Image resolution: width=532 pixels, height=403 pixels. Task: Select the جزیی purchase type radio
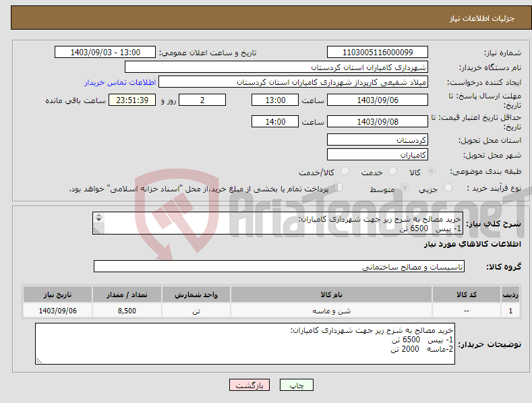tap(448, 187)
